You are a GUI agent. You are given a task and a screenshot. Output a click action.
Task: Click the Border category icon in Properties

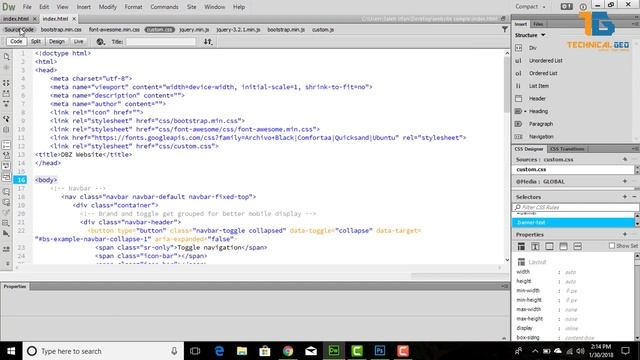(x=549, y=247)
